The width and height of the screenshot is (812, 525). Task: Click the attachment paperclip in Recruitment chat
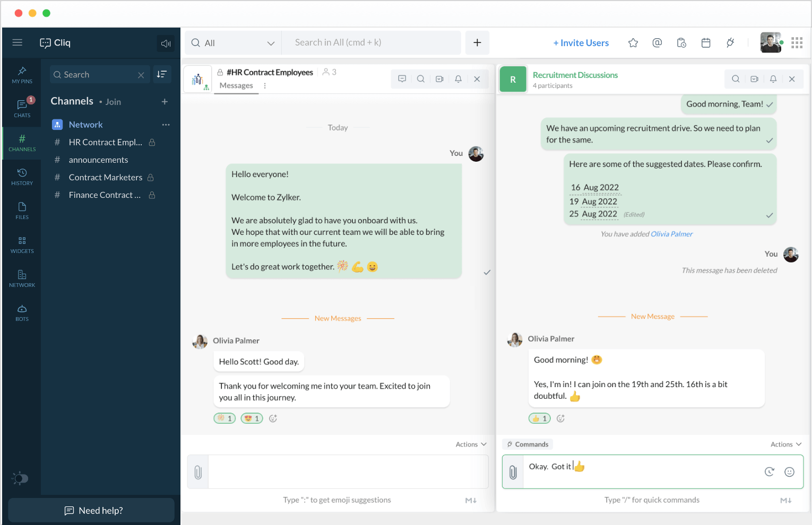(513, 472)
